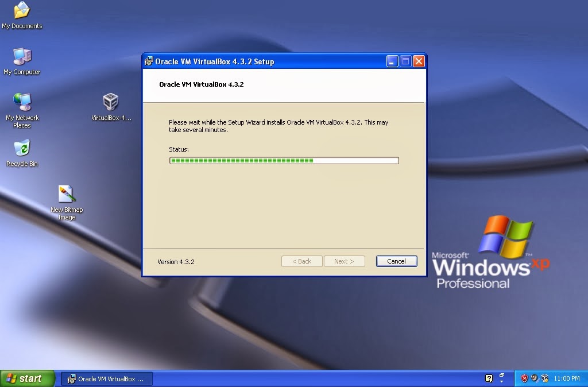This screenshot has height=387, width=588.
Task: Click the Oracle VM VirtualBox 4.3.2 header text
Action: point(202,84)
